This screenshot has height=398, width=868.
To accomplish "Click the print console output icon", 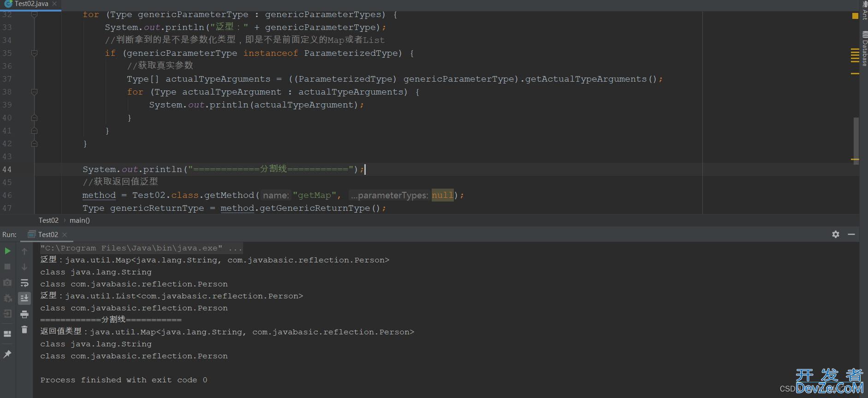I will click(x=24, y=314).
